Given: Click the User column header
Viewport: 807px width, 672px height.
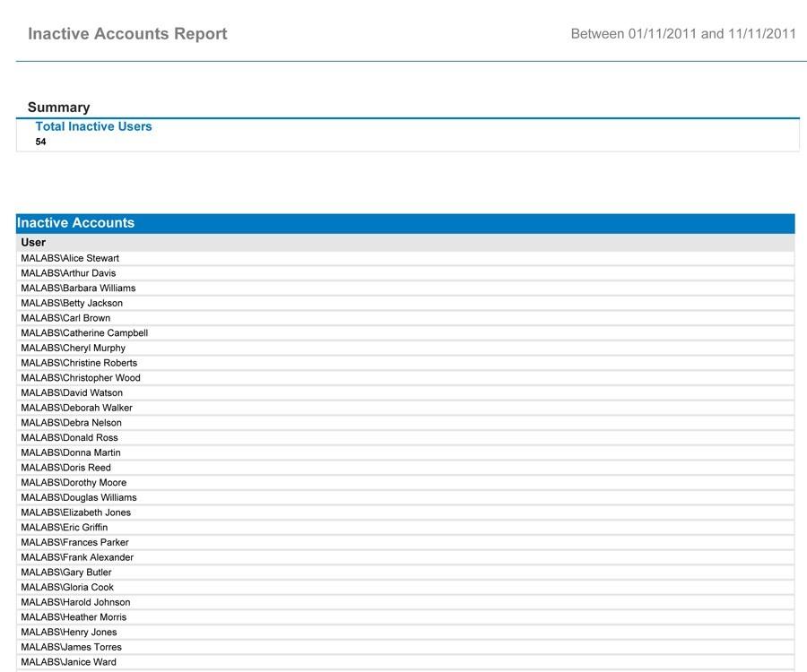Looking at the screenshot, I should pos(405,242).
